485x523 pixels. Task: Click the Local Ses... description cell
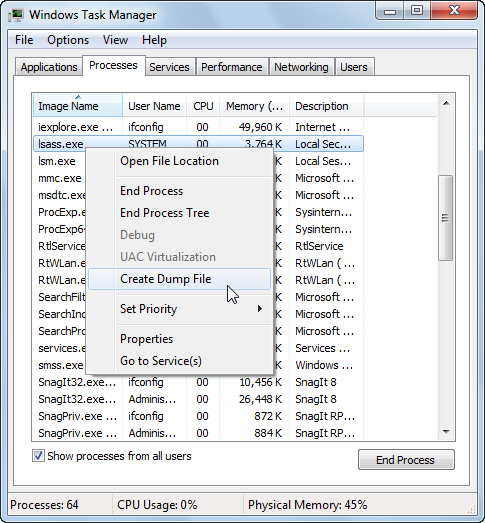(323, 161)
